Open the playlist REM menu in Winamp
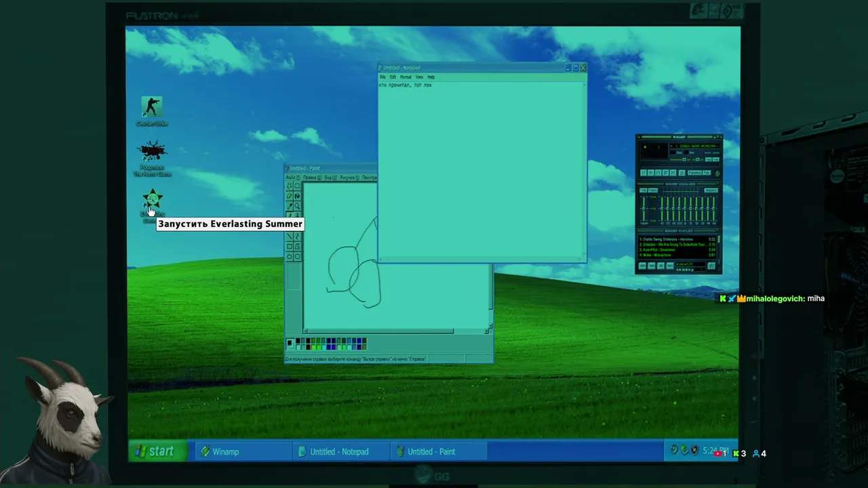The image size is (868, 488). point(652,266)
